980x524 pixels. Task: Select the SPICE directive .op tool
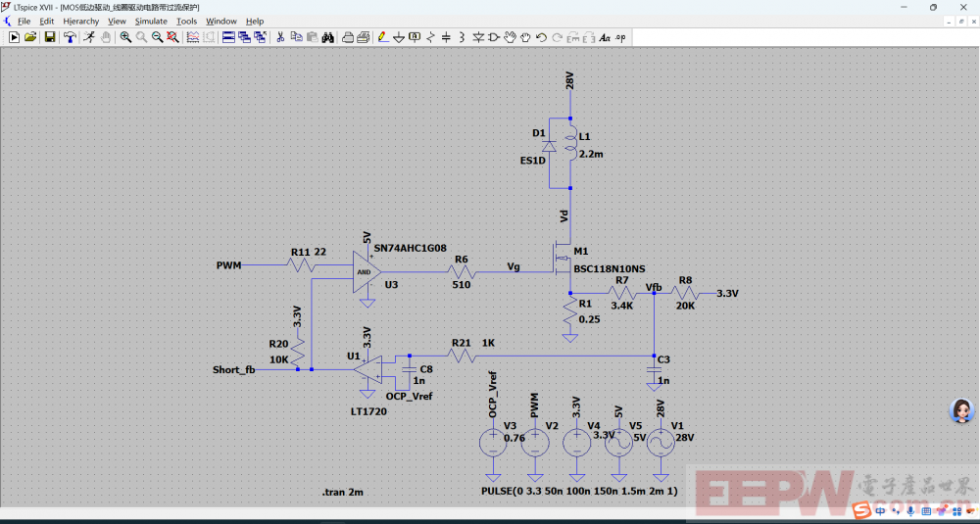(x=620, y=37)
